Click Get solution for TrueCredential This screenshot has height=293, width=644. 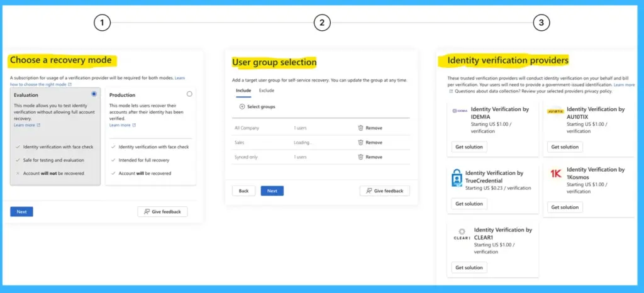click(469, 204)
